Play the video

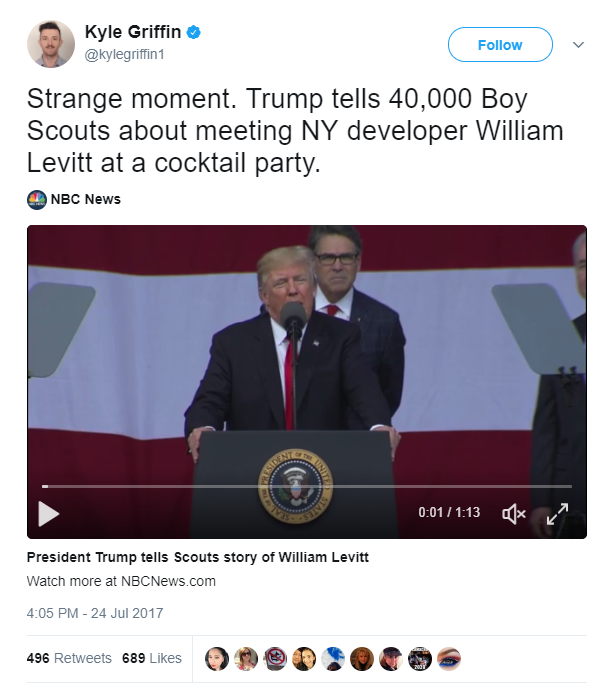48,513
